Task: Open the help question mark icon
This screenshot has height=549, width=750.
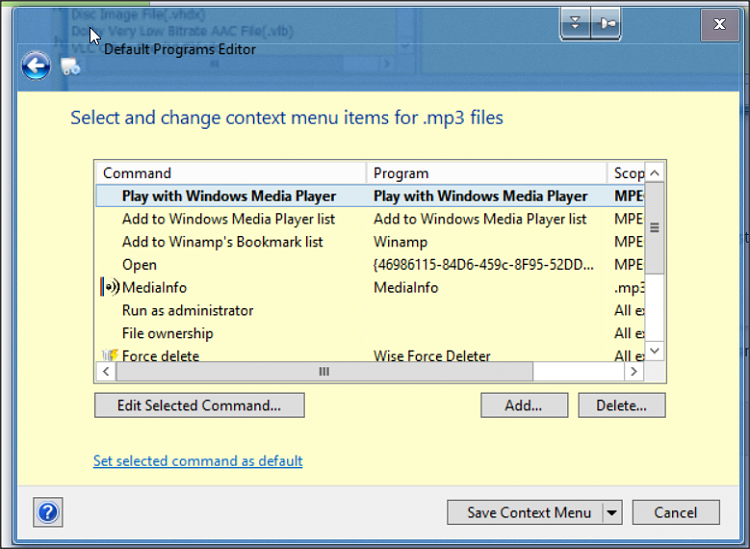Action: (x=48, y=512)
